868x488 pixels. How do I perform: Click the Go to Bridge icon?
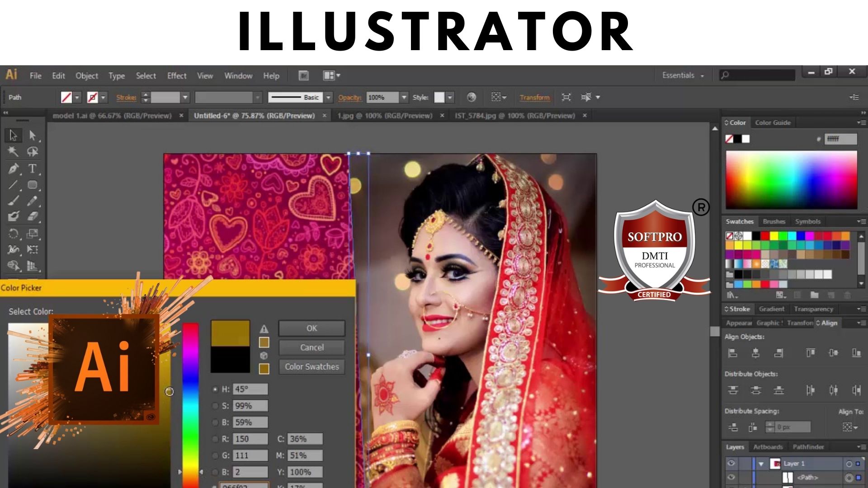(303, 75)
